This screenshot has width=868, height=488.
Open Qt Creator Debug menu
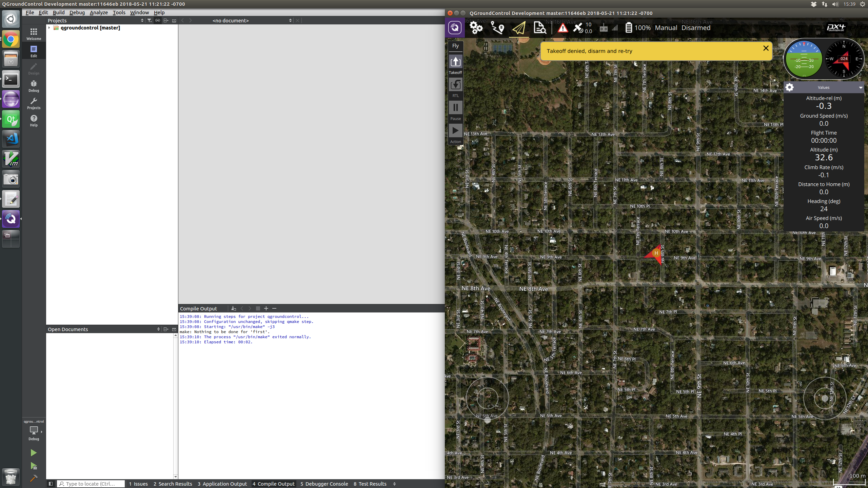(77, 13)
